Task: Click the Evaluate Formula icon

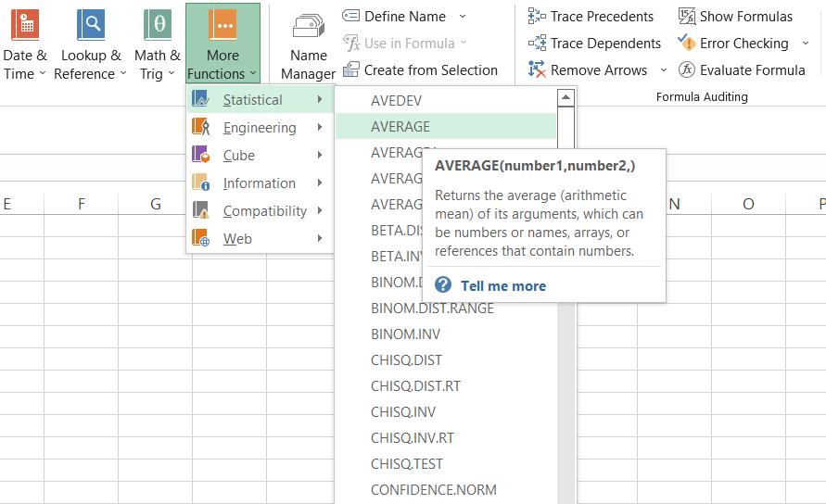Action: point(687,70)
